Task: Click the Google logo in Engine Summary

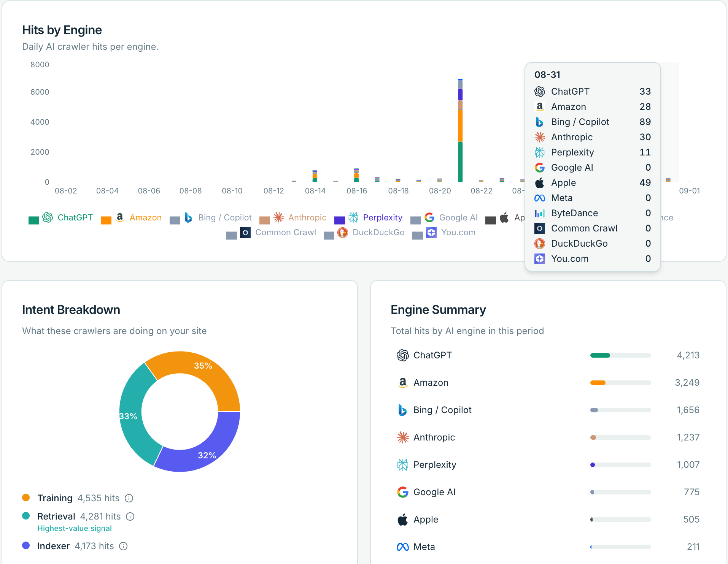Action: [x=403, y=492]
